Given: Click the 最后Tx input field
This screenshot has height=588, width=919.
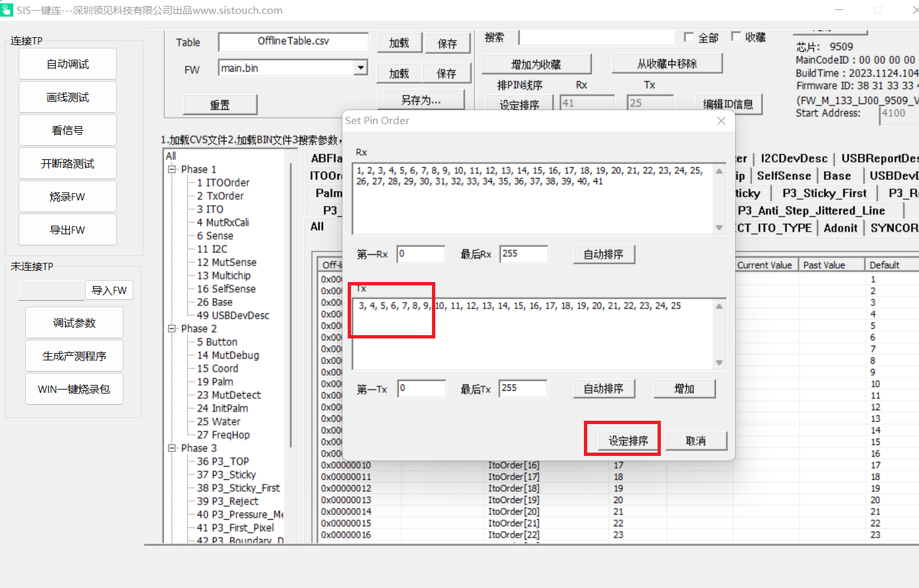Looking at the screenshot, I should tap(523, 388).
